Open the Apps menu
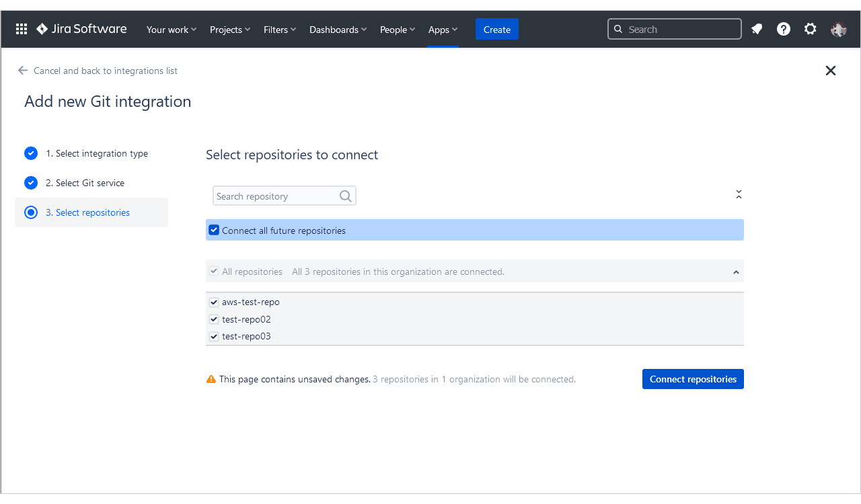 click(443, 30)
